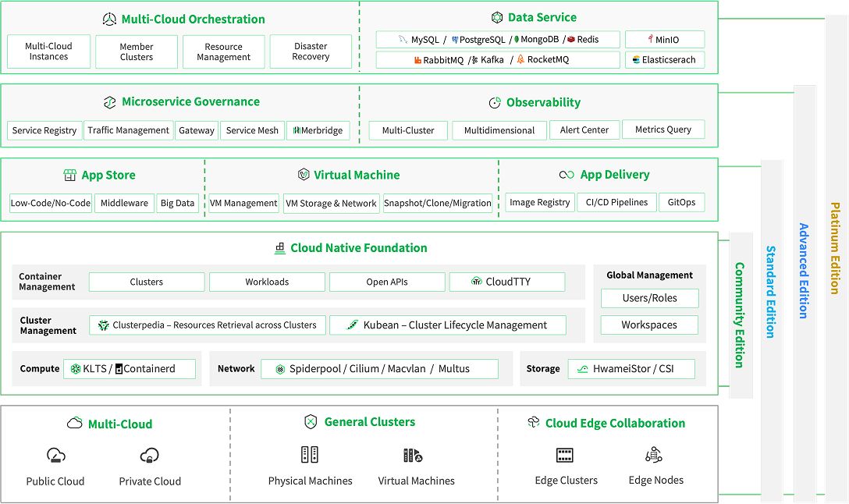
Task: Click the Multi-Cloud heading cloud icon
Action: point(75,424)
